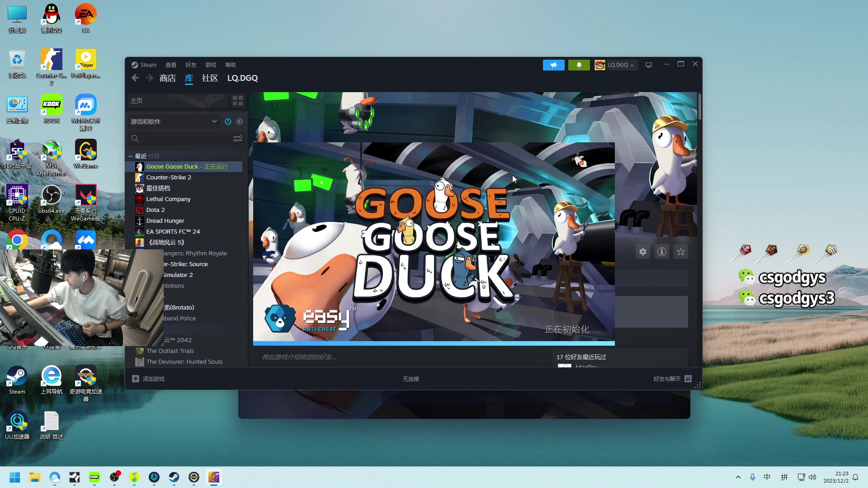
Task: Click the Windows Start button
Action: [15, 477]
